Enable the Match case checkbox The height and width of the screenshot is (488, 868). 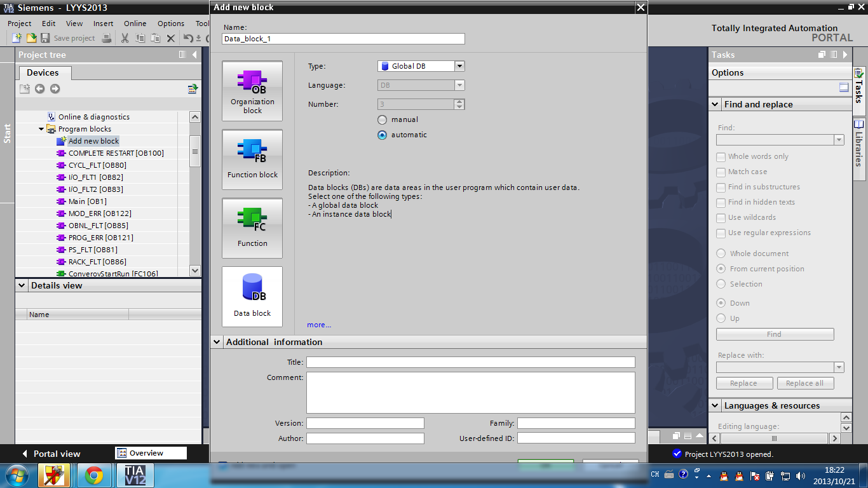point(721,172)
